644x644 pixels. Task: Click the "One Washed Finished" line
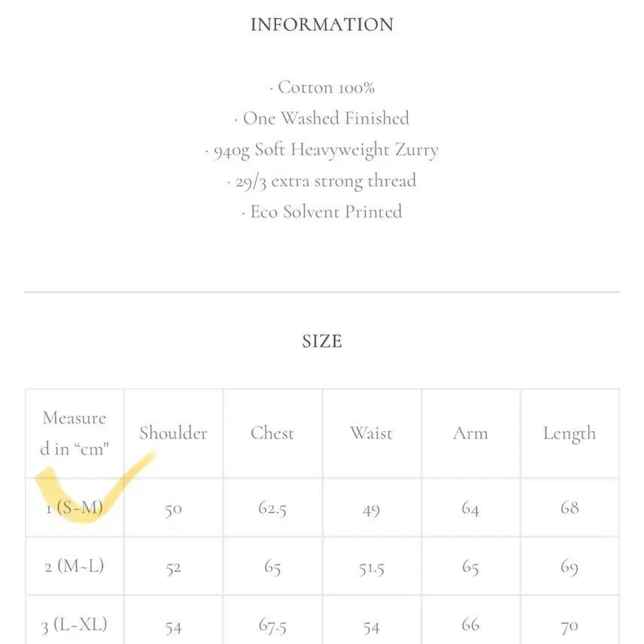pos(322,118)
